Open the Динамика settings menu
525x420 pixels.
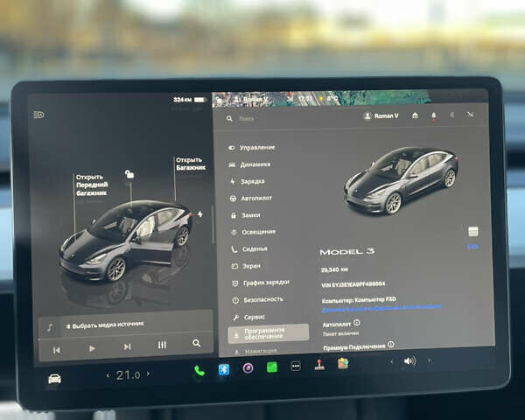click(x=249, y=164)
